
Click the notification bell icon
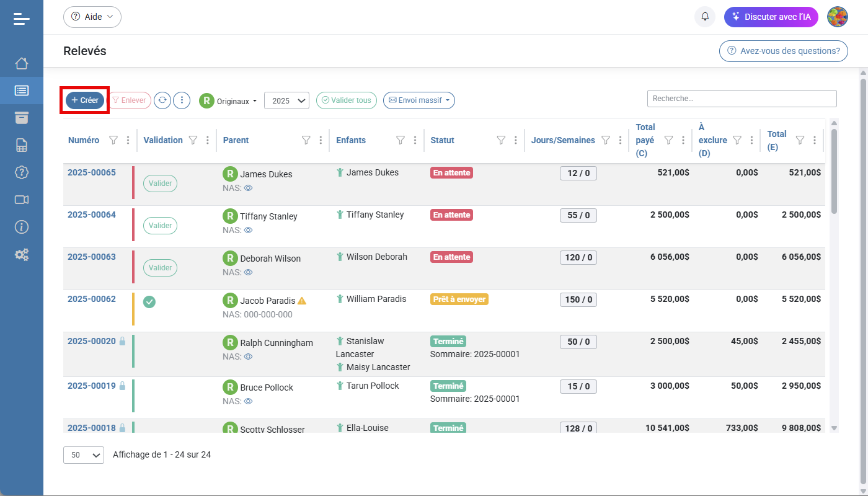point(705,17)
